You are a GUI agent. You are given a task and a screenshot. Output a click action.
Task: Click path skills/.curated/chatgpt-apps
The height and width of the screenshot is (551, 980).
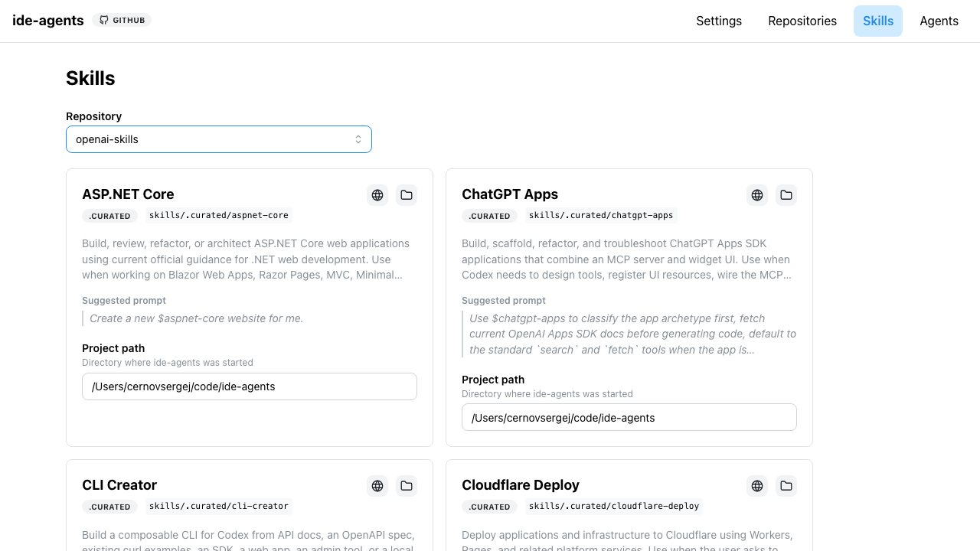tap(601, 216)
